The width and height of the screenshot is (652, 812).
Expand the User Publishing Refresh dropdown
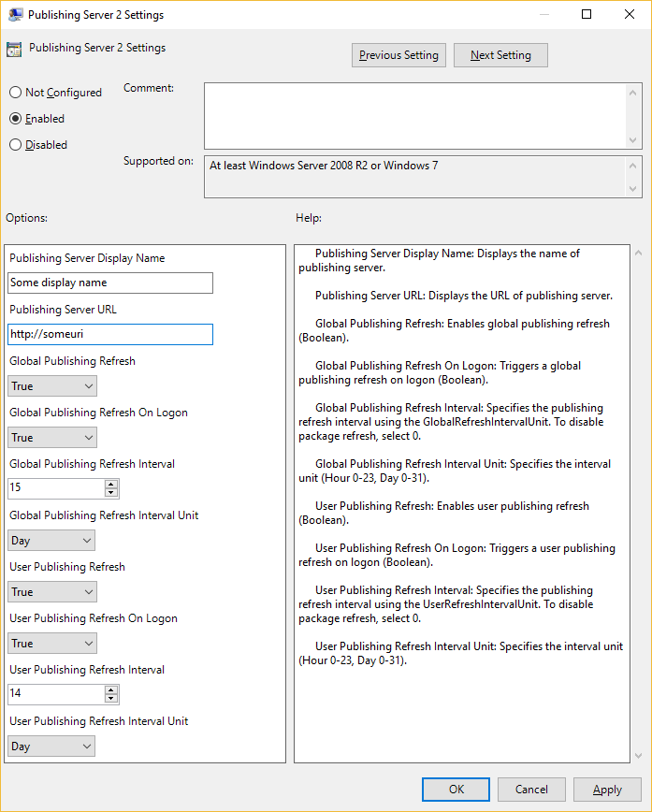tap(51, 592)
